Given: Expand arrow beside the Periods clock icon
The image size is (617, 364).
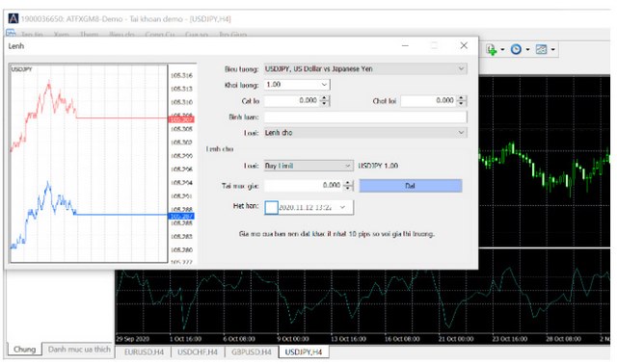Looking at the screenshot, I should click(527, 49).
